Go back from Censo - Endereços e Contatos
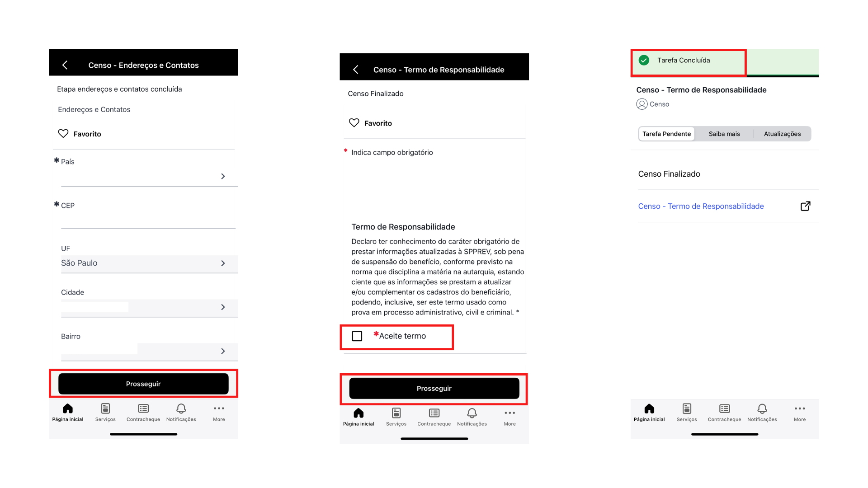 click(65, 65)
